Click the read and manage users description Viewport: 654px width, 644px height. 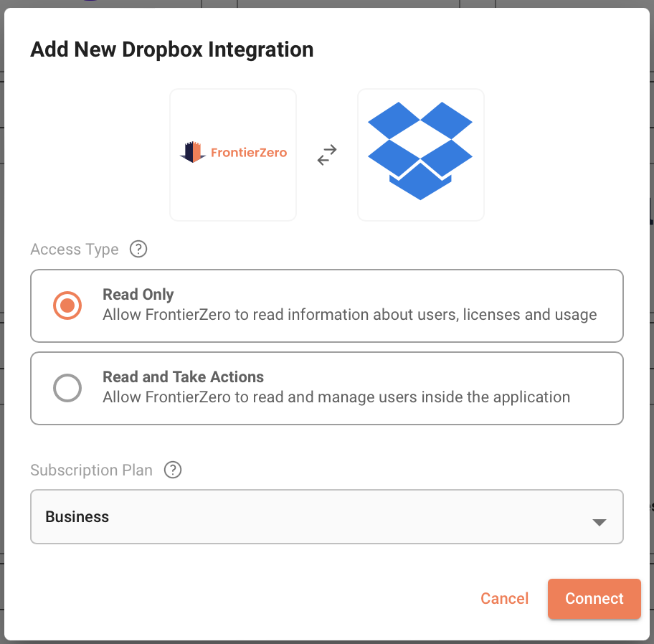click(x=336, y=397)
